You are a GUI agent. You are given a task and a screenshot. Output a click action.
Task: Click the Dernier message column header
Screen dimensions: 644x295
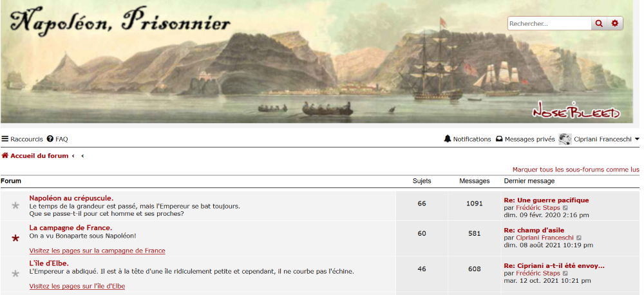(x=529, y=181)
